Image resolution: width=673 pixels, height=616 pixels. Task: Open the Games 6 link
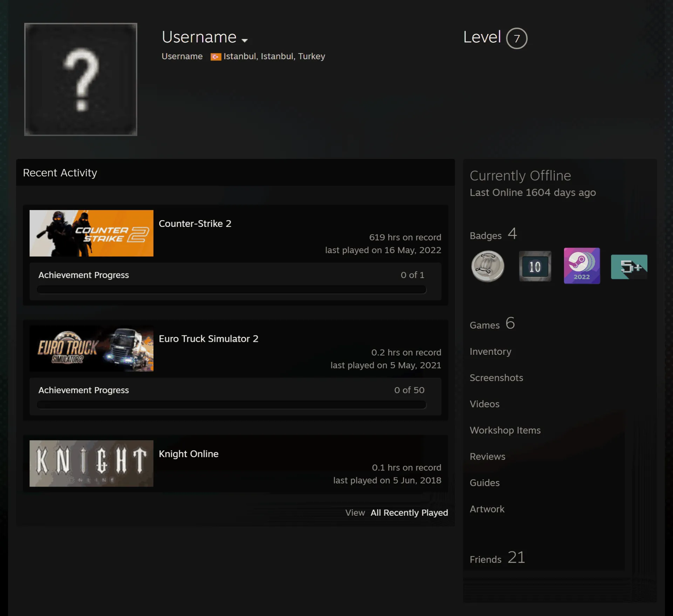492,323
